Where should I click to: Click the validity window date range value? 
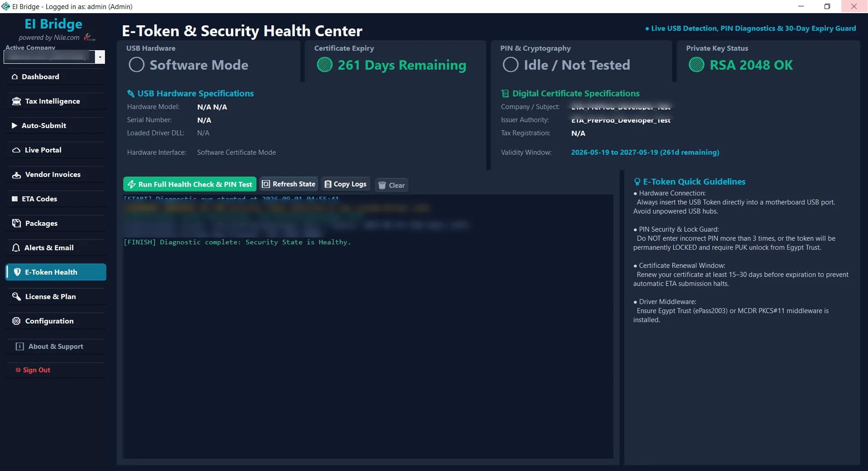pos(645,152)
